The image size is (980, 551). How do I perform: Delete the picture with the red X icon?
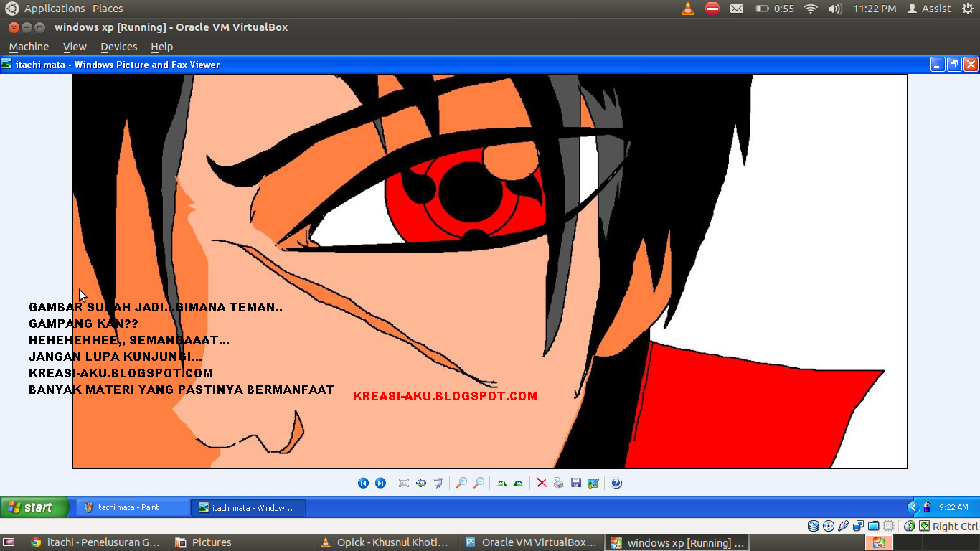pos(542,483)
